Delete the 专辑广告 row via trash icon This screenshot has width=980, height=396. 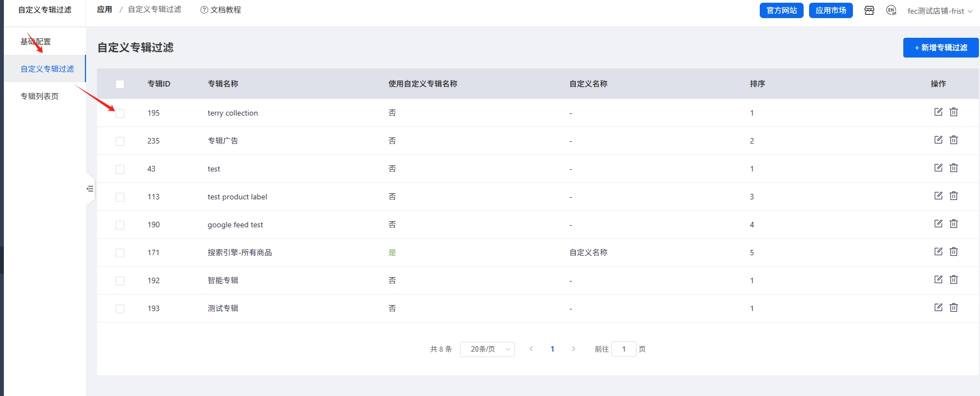pyautogui.click(x=953, y=140)
